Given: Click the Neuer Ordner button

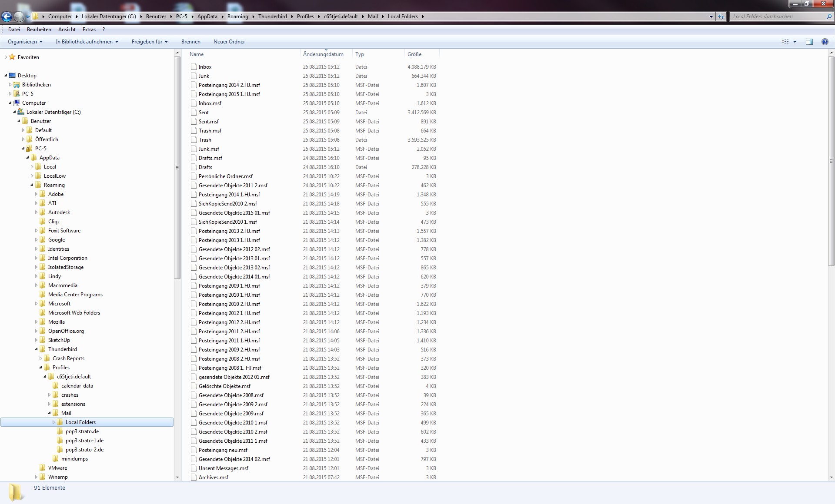Looking at the screenshot, I should pos(229,42).
